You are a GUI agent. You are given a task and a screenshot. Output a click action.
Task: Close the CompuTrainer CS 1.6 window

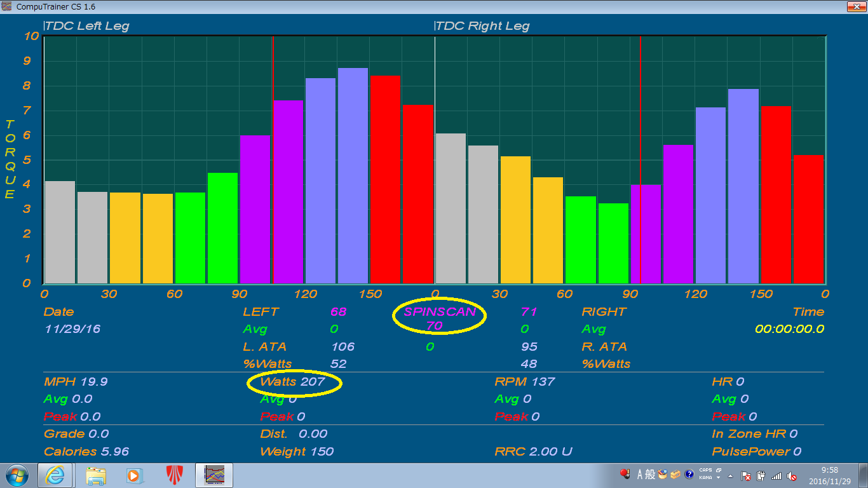856,6
